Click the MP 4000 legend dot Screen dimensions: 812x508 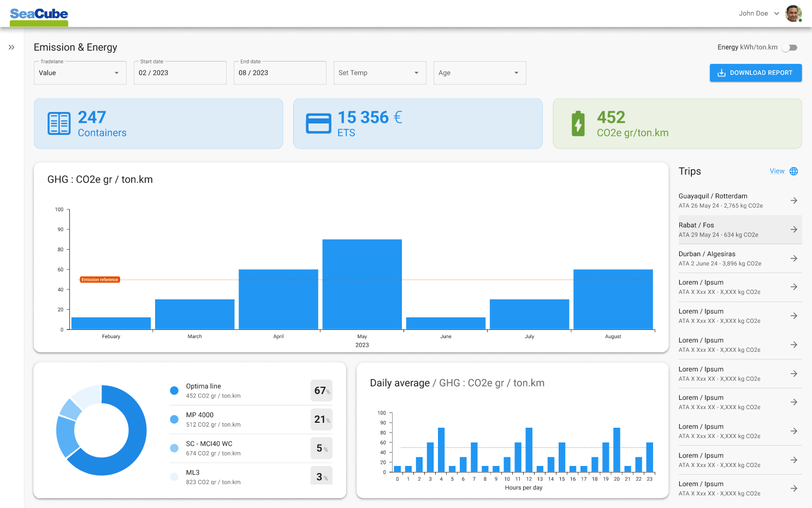click(x=174, y=420)
